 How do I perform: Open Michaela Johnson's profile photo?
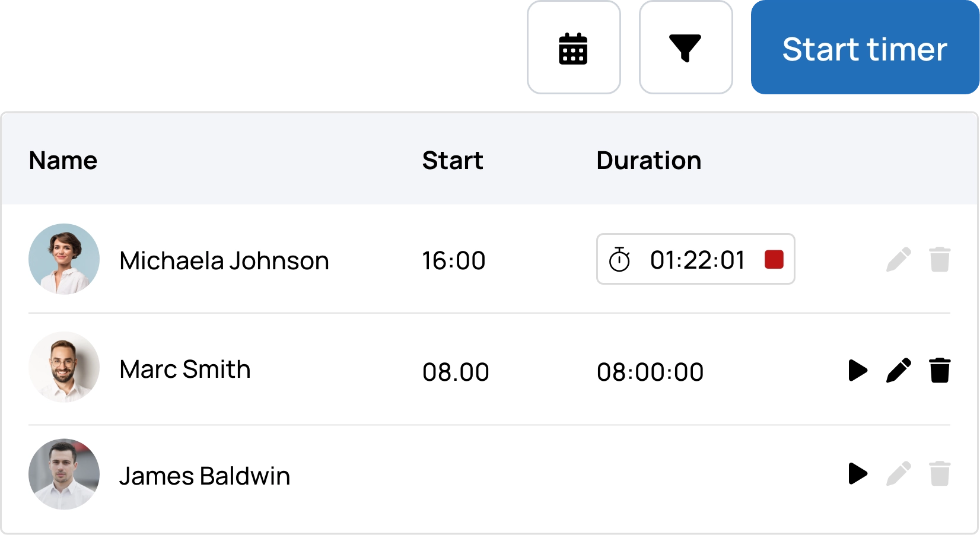click(x=64, y=259)
